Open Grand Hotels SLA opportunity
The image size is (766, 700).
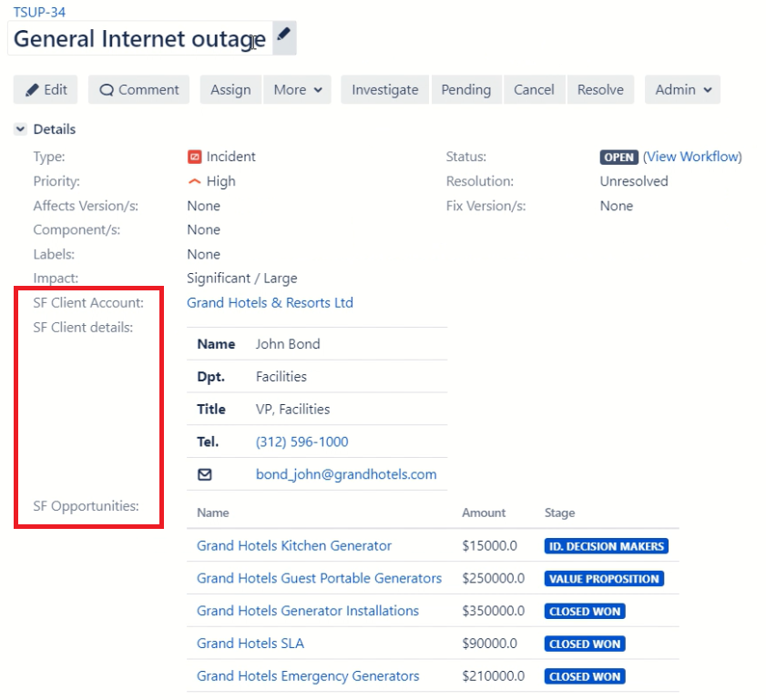(x=250, y=644)
